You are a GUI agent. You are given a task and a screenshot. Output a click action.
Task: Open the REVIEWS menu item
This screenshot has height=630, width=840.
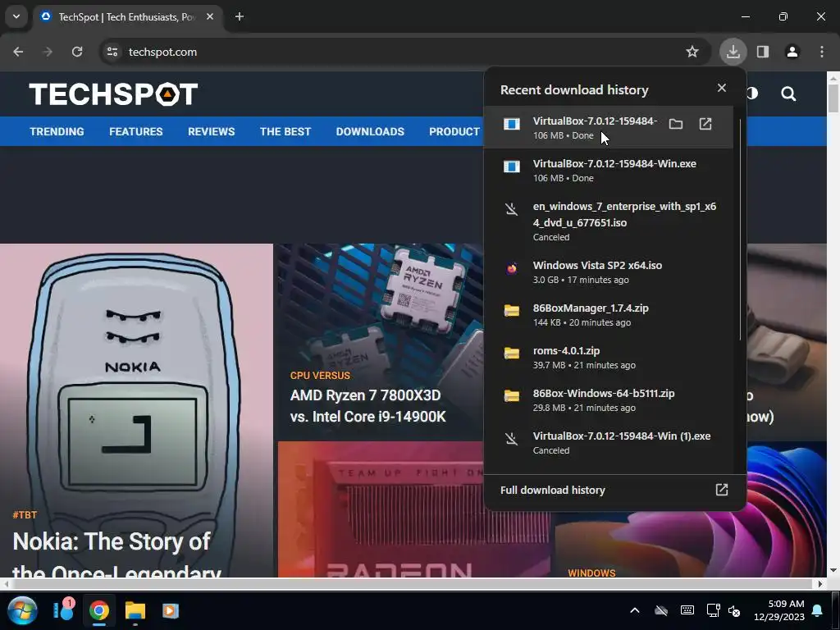pyautogui.click(x=211, y=132)
